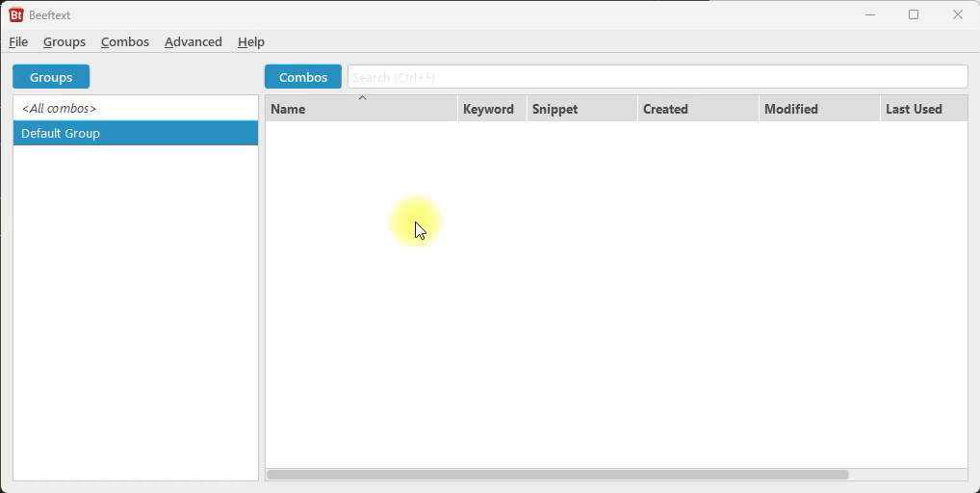
Task: Click the blue Groups button
Action: [51, 77]
